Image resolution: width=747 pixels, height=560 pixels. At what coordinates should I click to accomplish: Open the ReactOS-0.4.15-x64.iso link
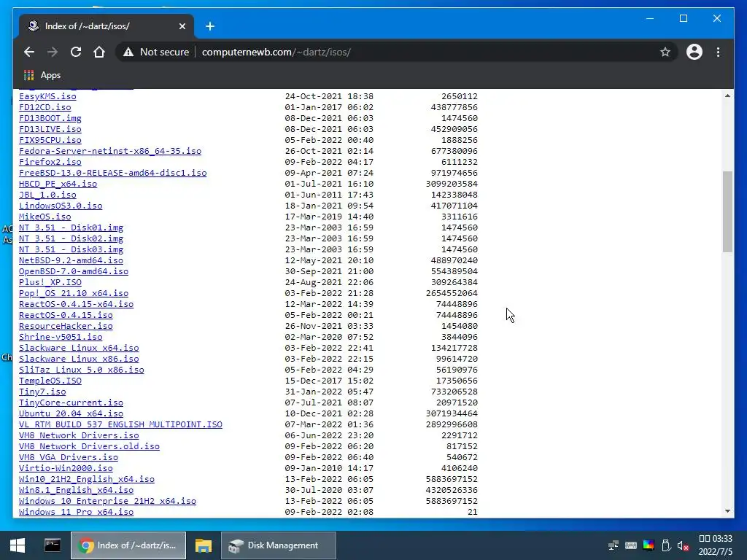click(x=76, y=304)
